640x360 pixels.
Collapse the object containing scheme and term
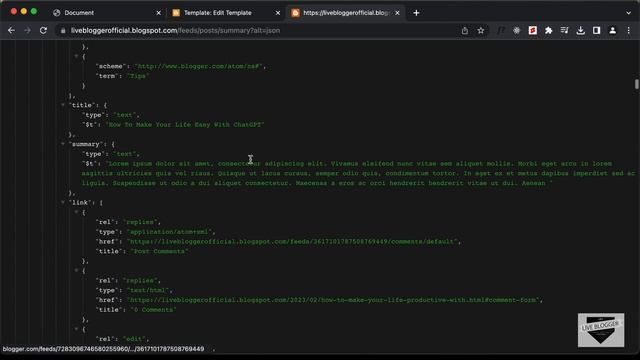point(76,56)
